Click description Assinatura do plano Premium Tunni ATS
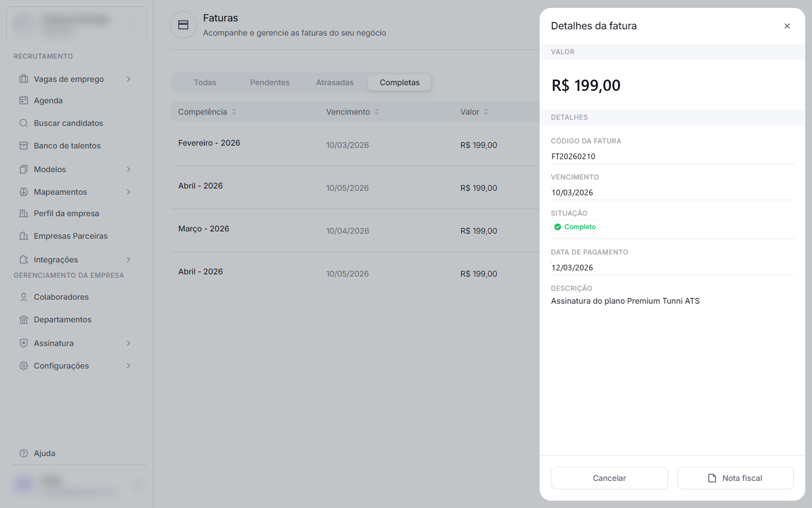812x508 pixels. [x=625, y=301]
